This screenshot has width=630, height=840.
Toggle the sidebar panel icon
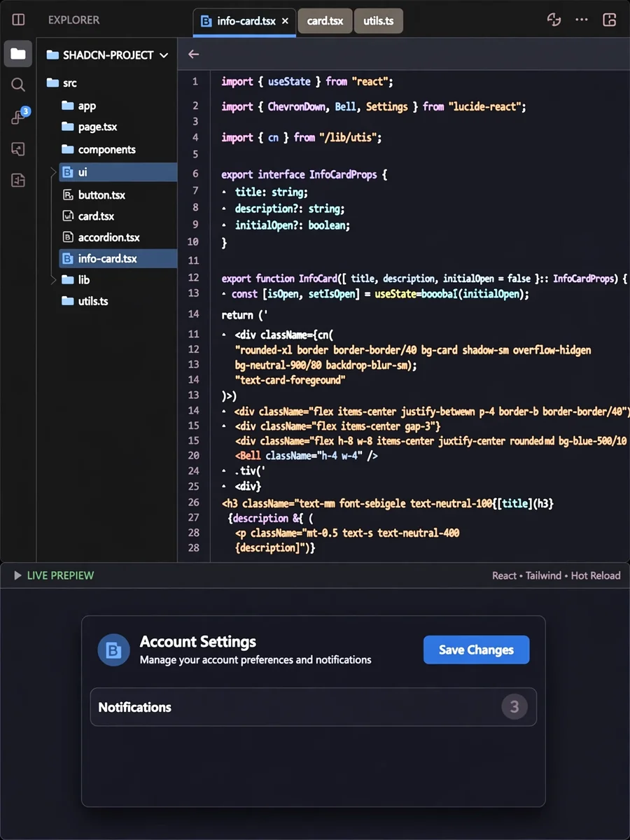18,20
